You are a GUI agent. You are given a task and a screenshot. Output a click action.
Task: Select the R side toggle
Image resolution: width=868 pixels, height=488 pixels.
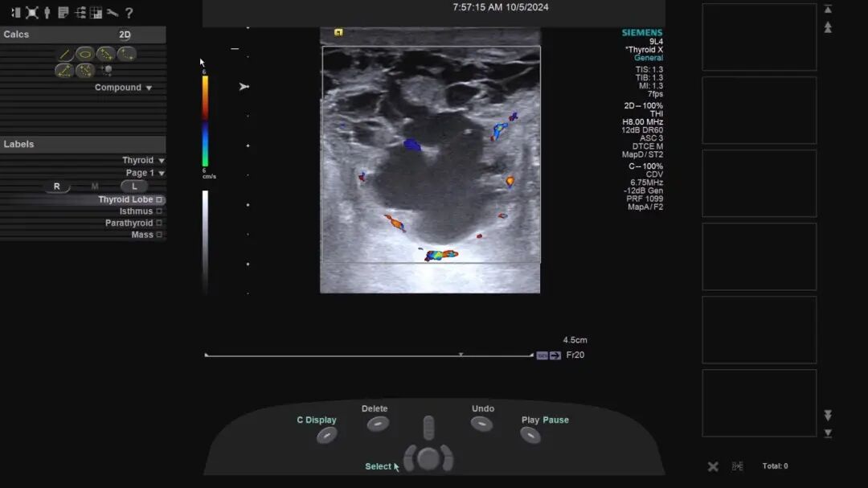(56, 187)
